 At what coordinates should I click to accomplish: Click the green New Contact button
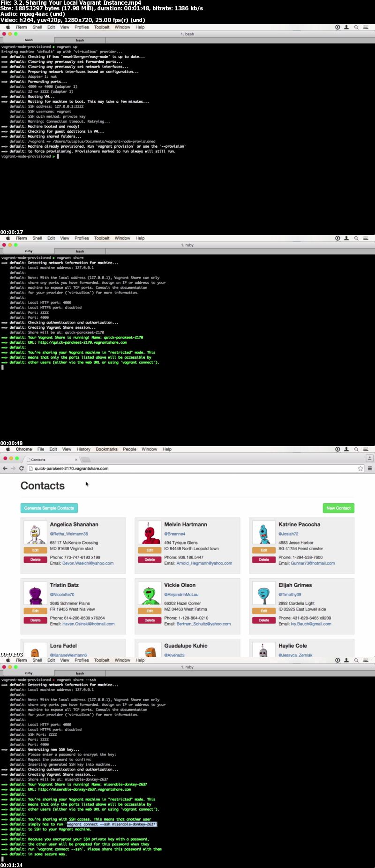tap(338, 508)
